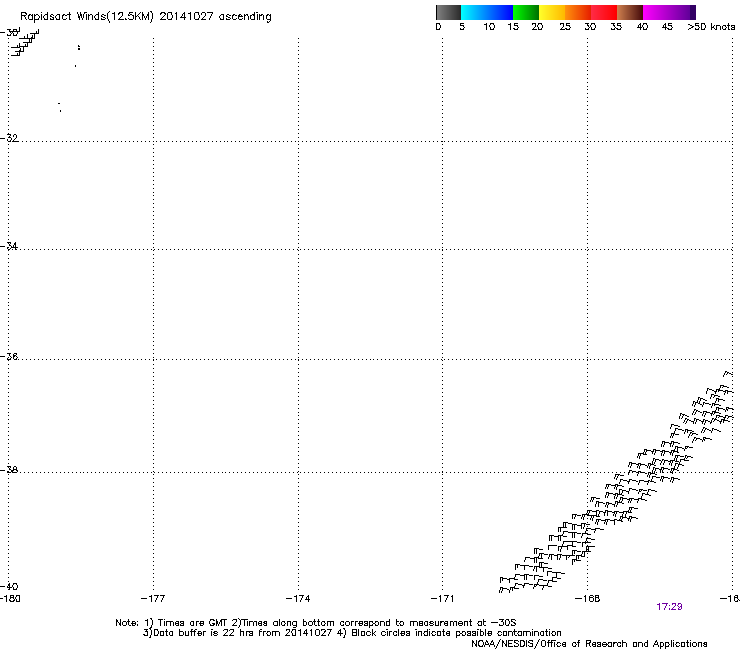Click the '-168' longitude axis label

pos(588,599)
